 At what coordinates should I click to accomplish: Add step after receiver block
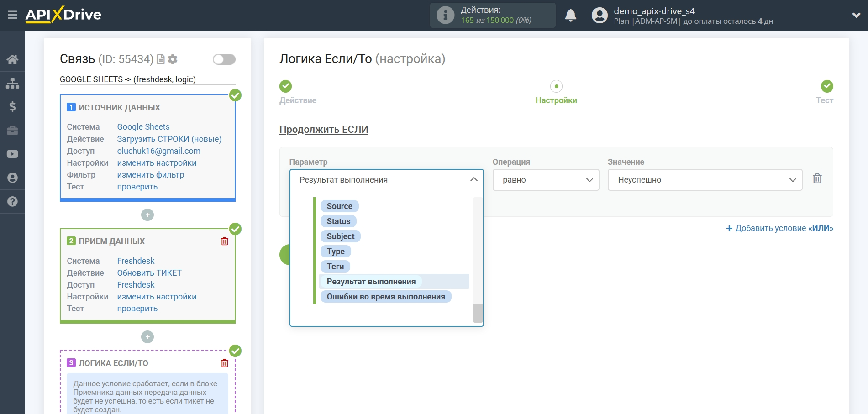coord(147,337)
